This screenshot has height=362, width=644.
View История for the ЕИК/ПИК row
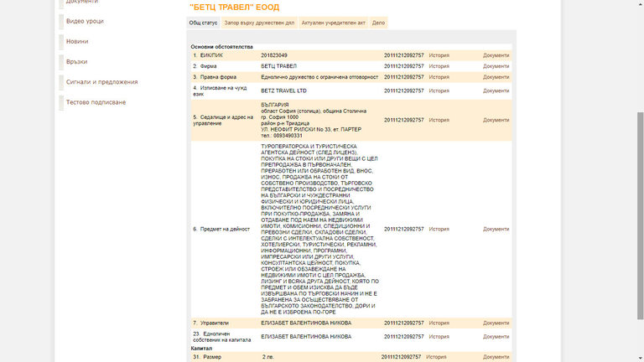439,55
